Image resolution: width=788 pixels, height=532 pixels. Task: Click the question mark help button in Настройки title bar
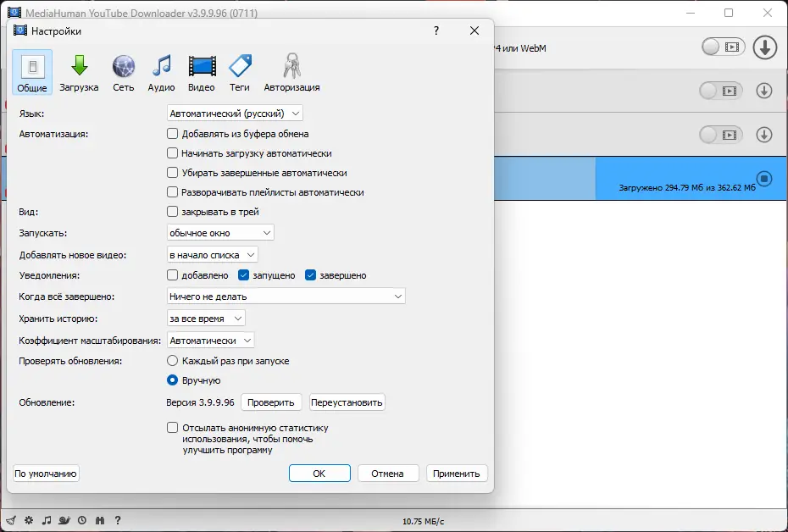[436, 30]
